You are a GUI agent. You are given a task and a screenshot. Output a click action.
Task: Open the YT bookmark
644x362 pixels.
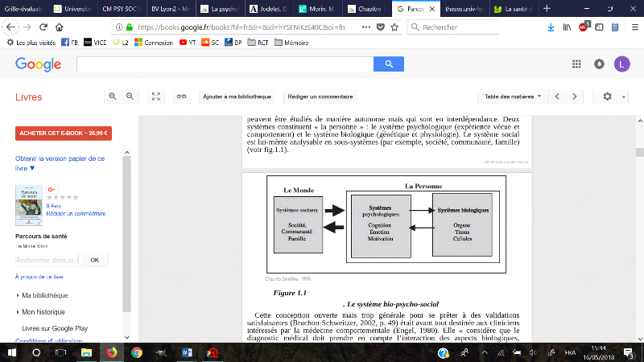point(188,43)
